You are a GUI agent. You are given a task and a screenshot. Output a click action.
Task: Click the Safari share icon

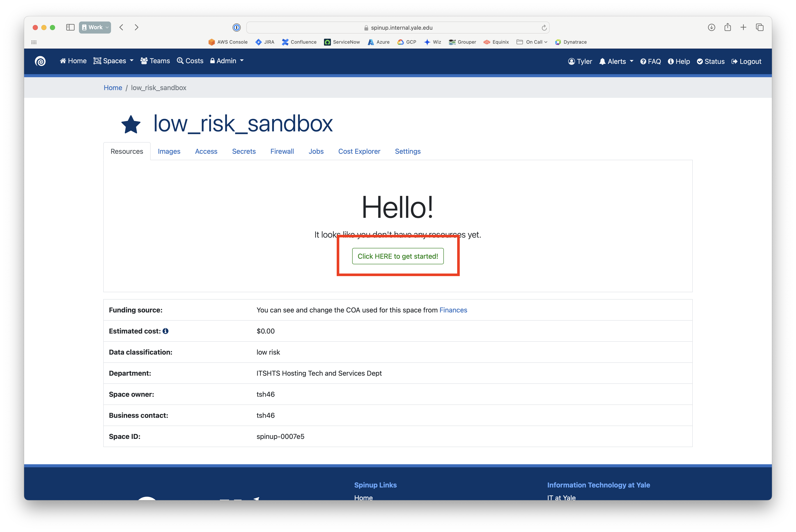[727, 27]
